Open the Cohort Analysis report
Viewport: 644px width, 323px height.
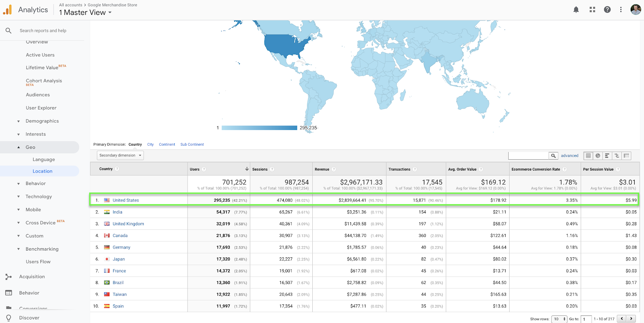[x=44, y=82]
